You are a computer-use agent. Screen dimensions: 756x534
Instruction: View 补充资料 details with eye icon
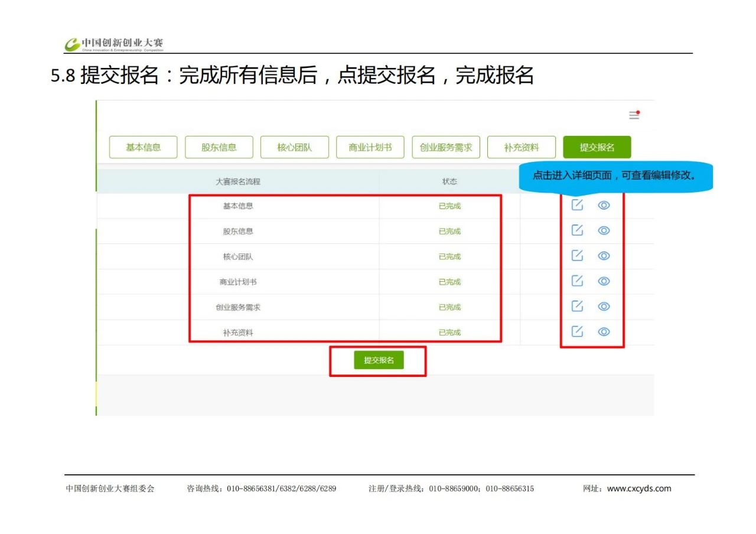pos(604,331)
